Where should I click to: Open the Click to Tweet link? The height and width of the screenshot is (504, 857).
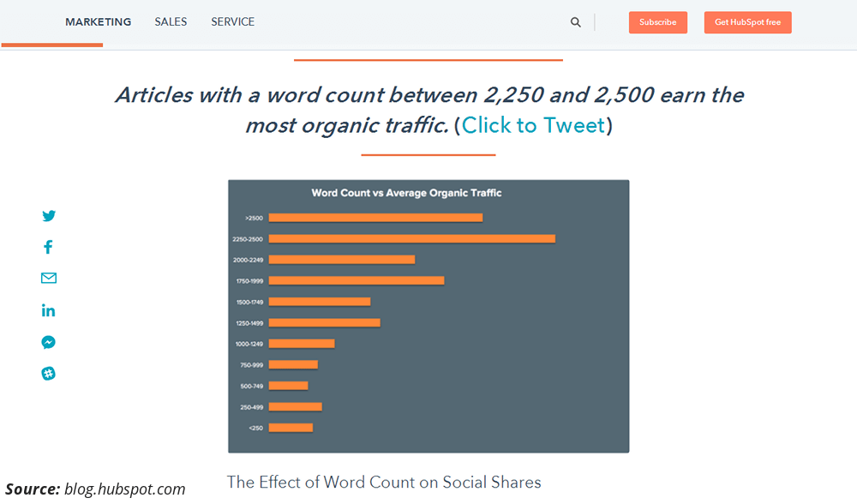533,125
